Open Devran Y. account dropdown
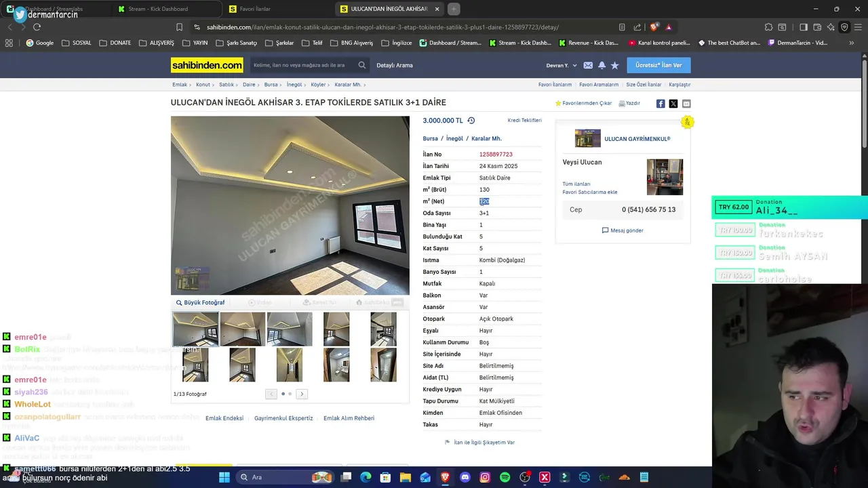868x488 pixels. [x=561, y=65]
